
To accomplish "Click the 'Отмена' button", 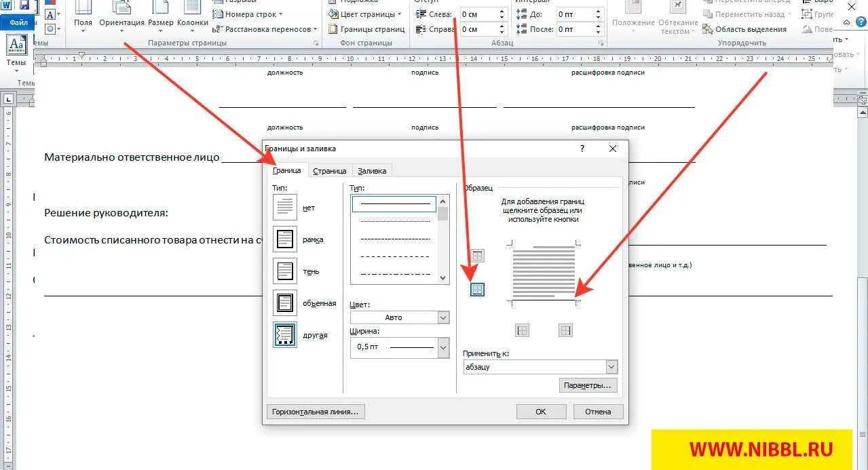I will coord(598,412).
